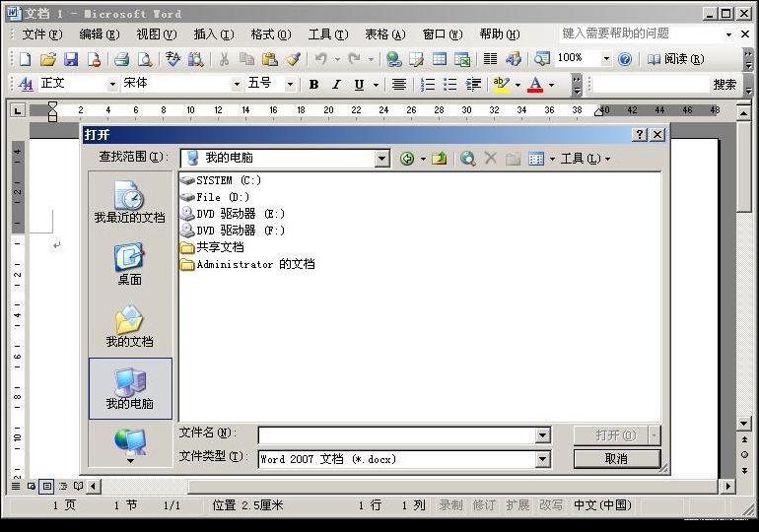Switch to Print Layout view button
Image resolution: width=759 pixels, height=532 pixels.
pos(47,486)
